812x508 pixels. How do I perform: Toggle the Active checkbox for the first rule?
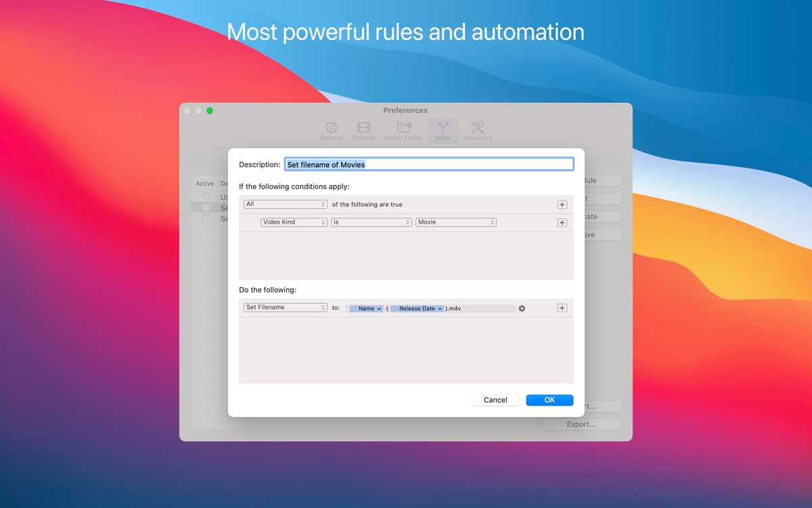tap(205, 197)
